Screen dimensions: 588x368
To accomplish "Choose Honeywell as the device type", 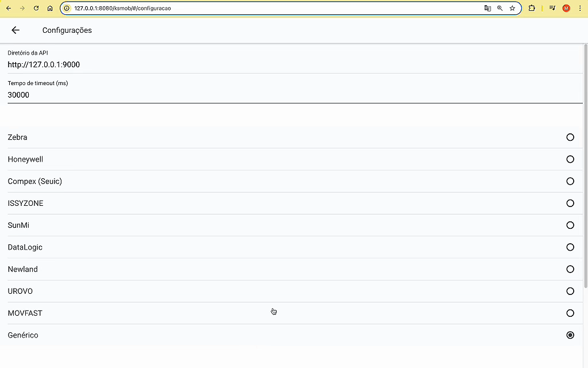I will 570,159.
